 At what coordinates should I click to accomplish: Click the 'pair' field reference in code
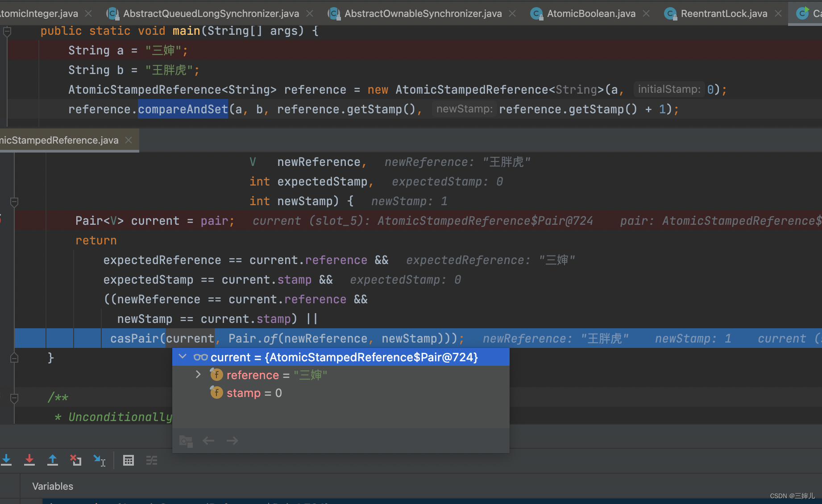(214, 221)
